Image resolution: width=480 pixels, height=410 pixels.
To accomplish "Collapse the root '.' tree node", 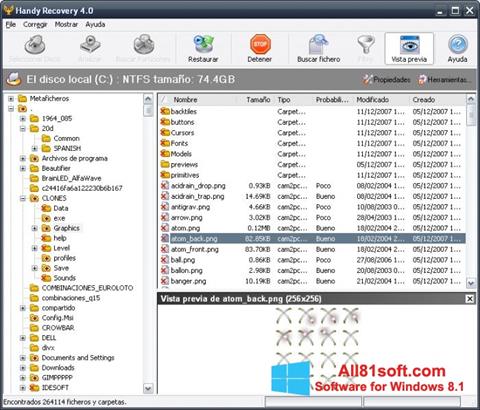I will point(11,109).
